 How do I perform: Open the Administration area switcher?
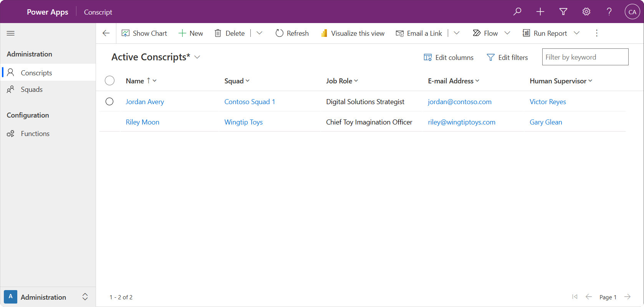point(47,297)
